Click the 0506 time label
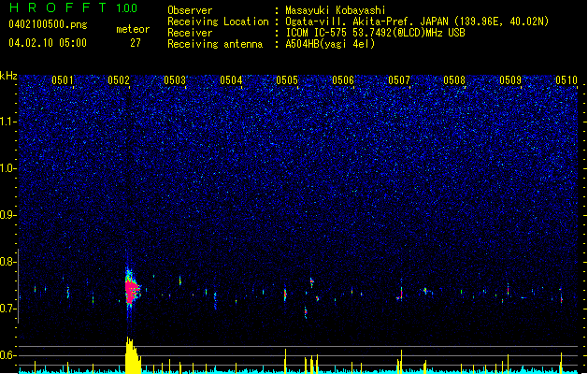Screen dimensions: 588x374 click(x=343, y=80)
